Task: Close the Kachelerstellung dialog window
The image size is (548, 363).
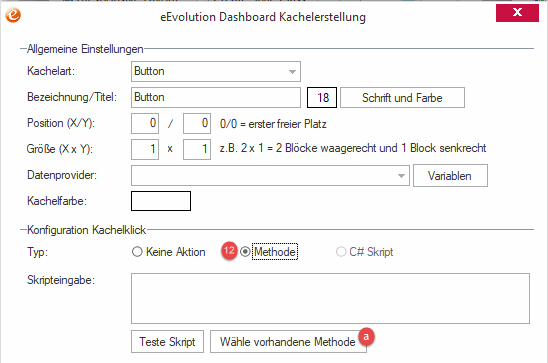Action: (x=517, y=13)
